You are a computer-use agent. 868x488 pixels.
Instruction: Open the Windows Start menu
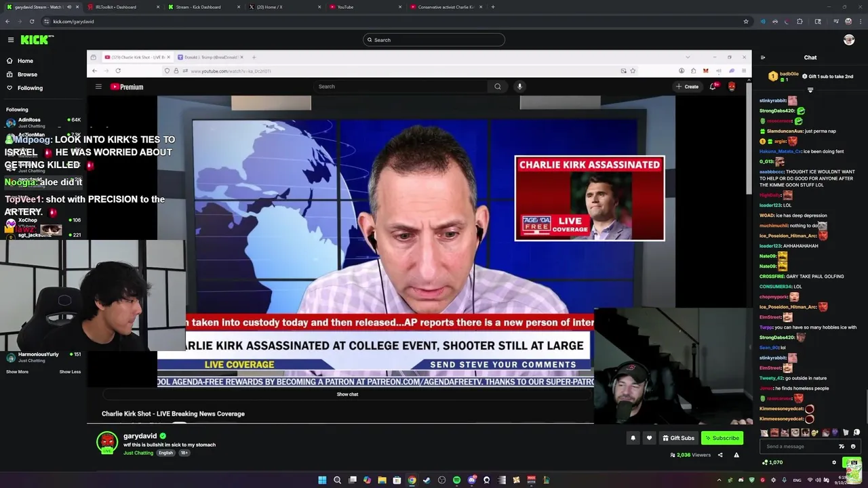tap(322, 480)
